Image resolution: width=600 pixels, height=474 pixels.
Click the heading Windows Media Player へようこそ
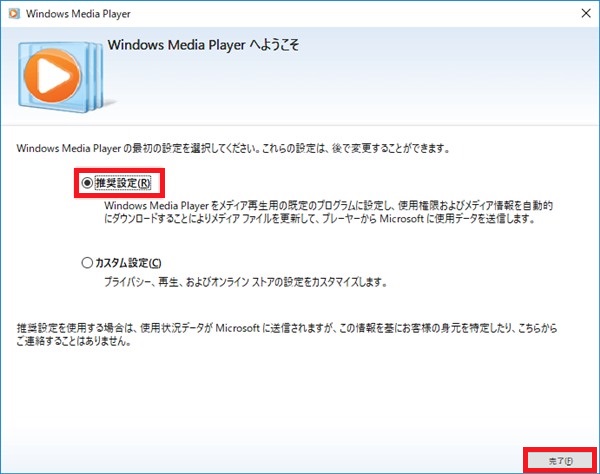[x=203, y=45]
